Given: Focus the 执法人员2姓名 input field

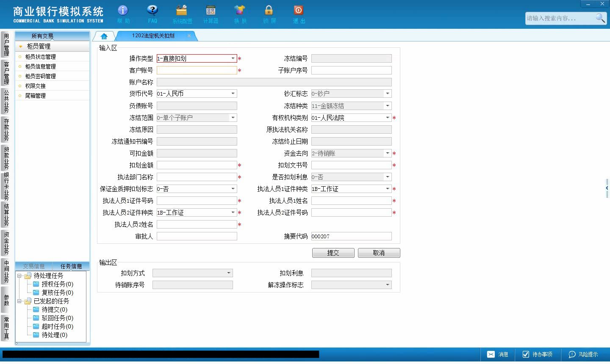Looking at the screenshot, I should [197, 224].
